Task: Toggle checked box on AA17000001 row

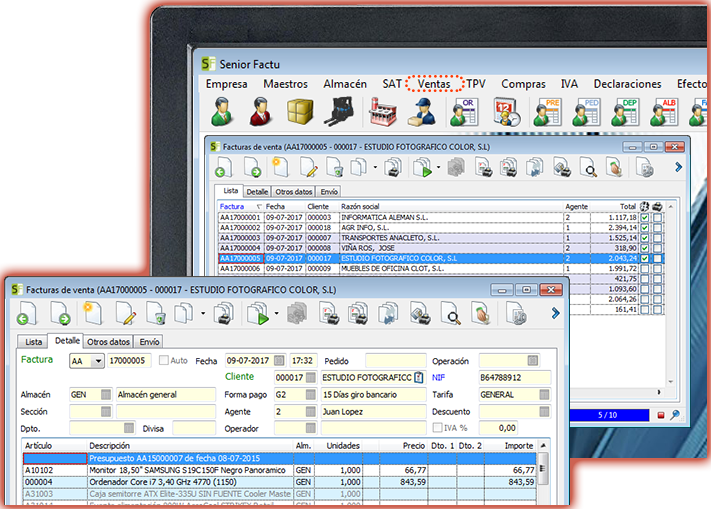Action: pos(644,218)
